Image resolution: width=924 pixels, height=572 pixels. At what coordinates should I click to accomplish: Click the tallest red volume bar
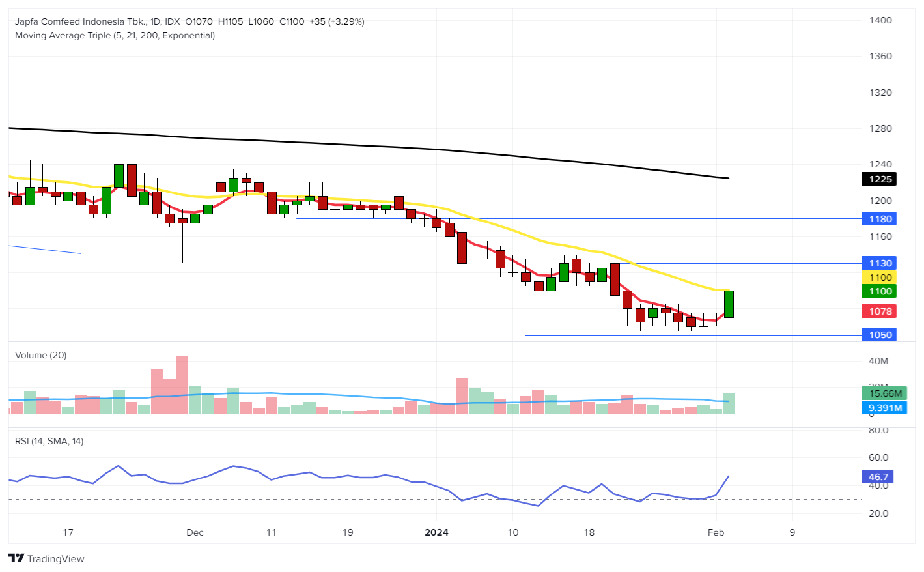[182, 385]
